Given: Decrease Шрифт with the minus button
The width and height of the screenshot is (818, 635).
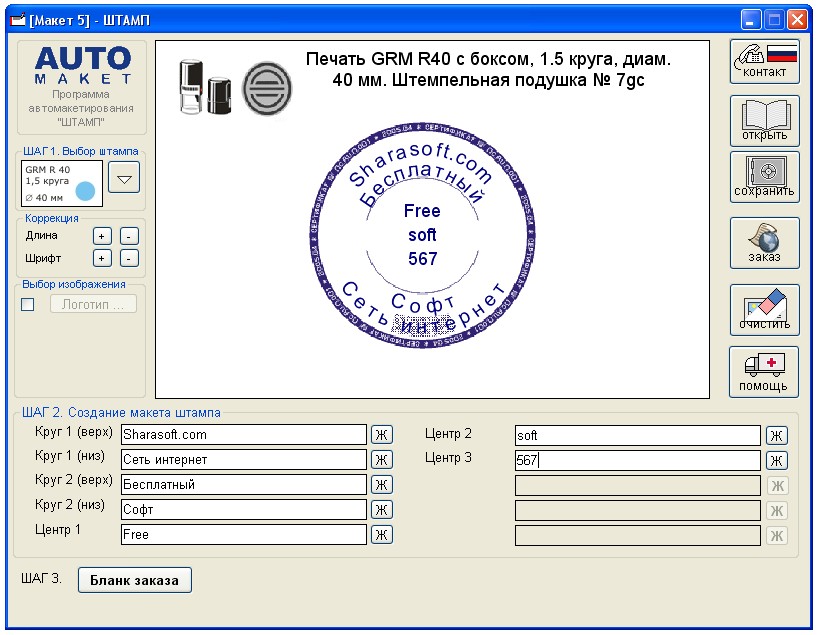Looking at the screenshot, I should 129,258.
